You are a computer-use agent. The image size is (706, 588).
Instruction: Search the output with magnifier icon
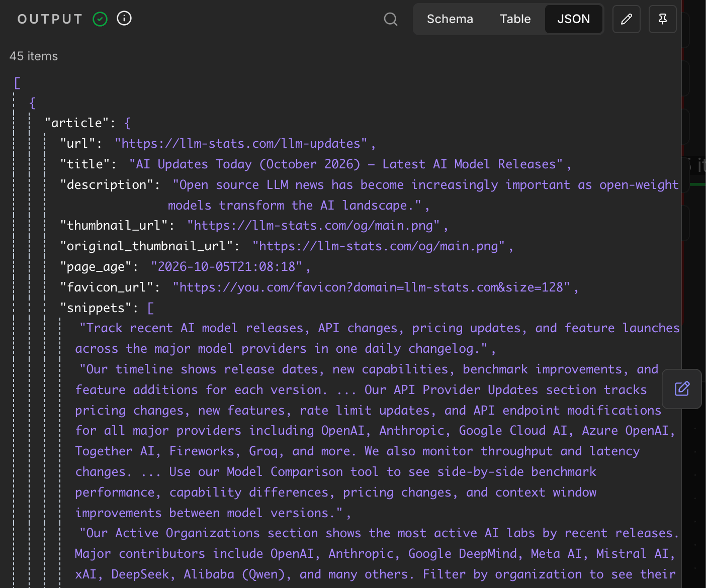pyautogui.click(x=391, y=19)
